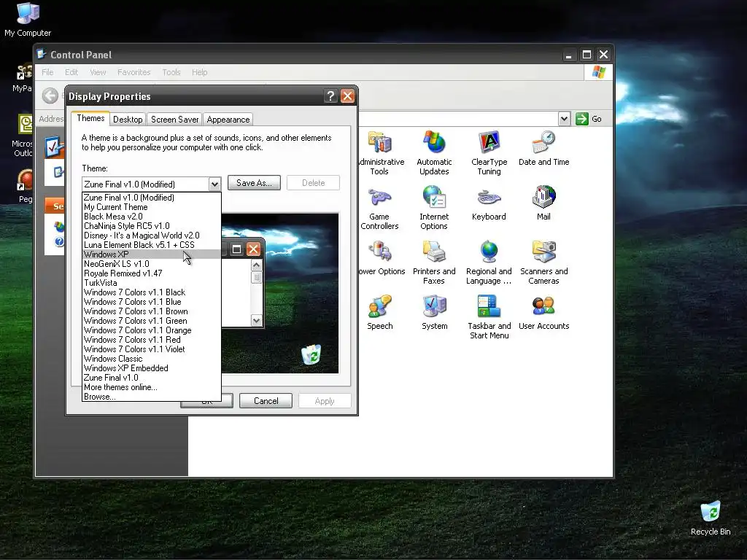Choose TurkVista theme from list
Viewport: 747px width, 560px height.
click(152, 283)
